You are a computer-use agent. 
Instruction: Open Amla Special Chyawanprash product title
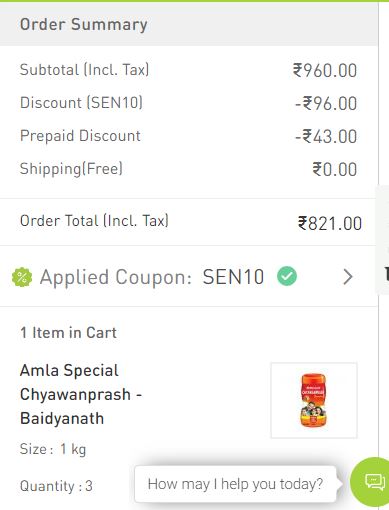81,394
